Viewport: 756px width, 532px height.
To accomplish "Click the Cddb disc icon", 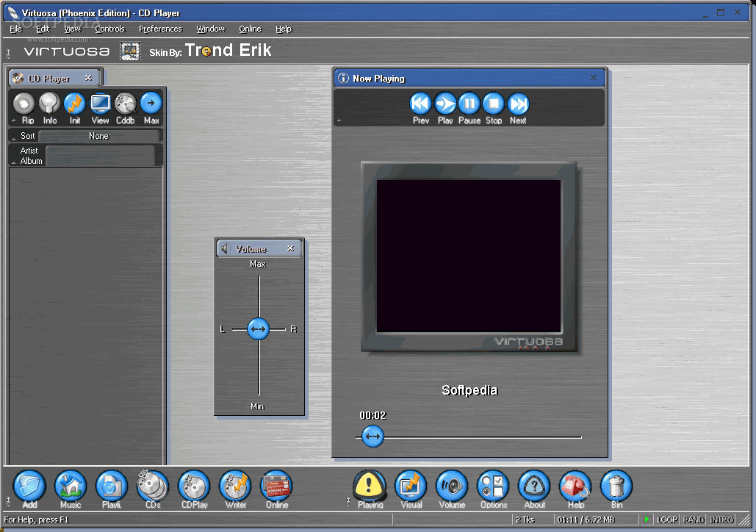I will click(x=126, y=103).
